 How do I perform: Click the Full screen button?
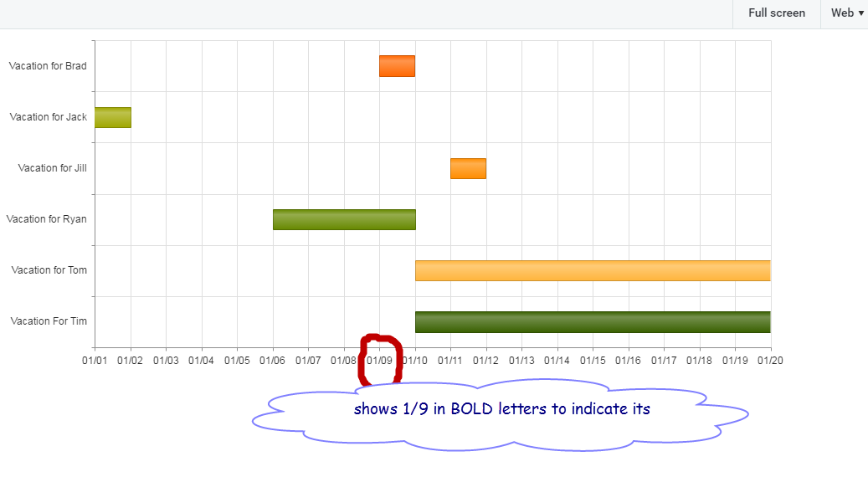pyautogui.click(x=776, y=13)
